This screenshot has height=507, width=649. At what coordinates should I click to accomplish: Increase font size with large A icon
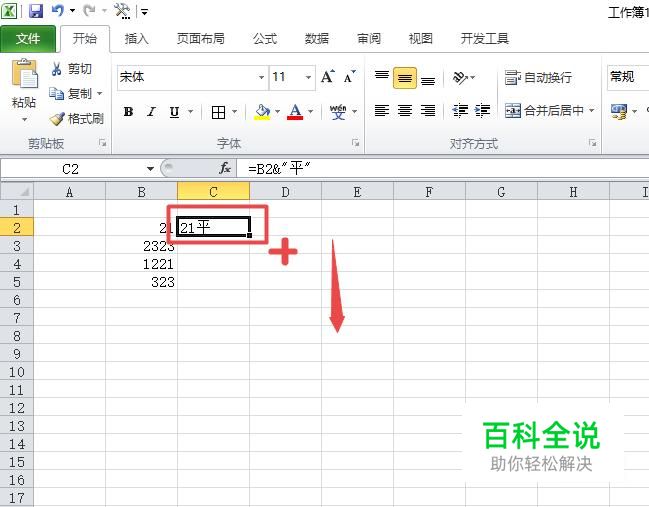327,77
